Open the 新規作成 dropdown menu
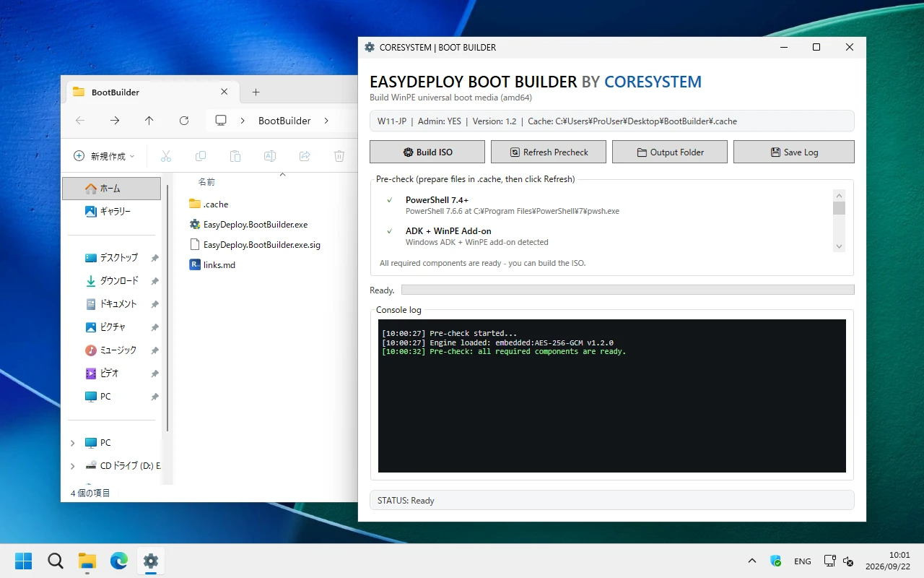Screen dimensions: 924x578 (x=104, y=156)
